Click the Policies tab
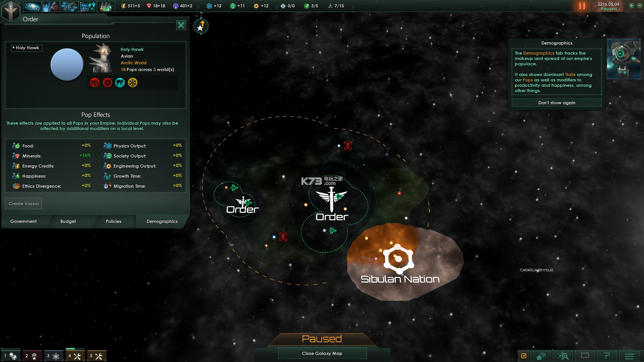Screen dimensions: 644x362 pos(113,221)
